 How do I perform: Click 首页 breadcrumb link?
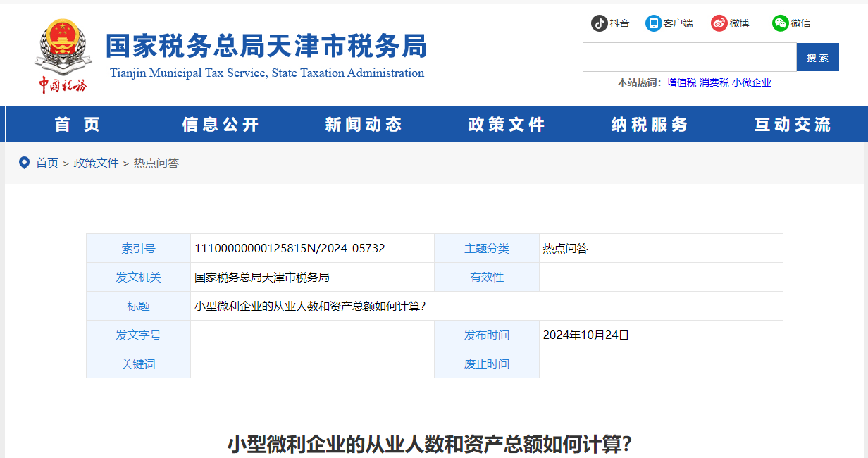[47, 163]
